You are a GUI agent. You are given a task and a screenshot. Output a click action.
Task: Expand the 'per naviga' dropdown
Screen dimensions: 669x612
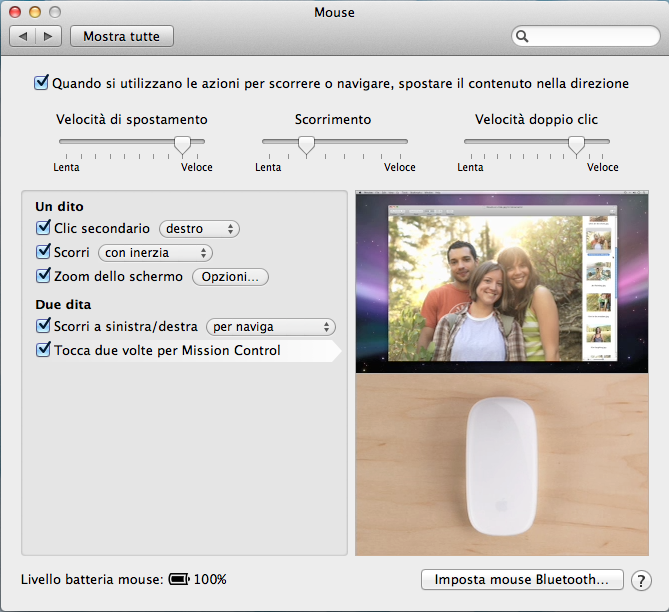271,327
